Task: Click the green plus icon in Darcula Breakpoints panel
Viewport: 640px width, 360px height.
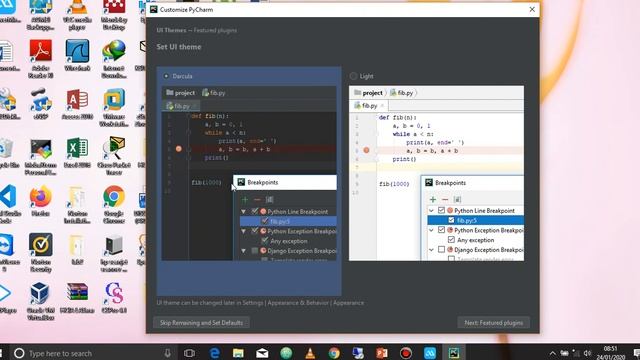Action: (x=245, y=199)
